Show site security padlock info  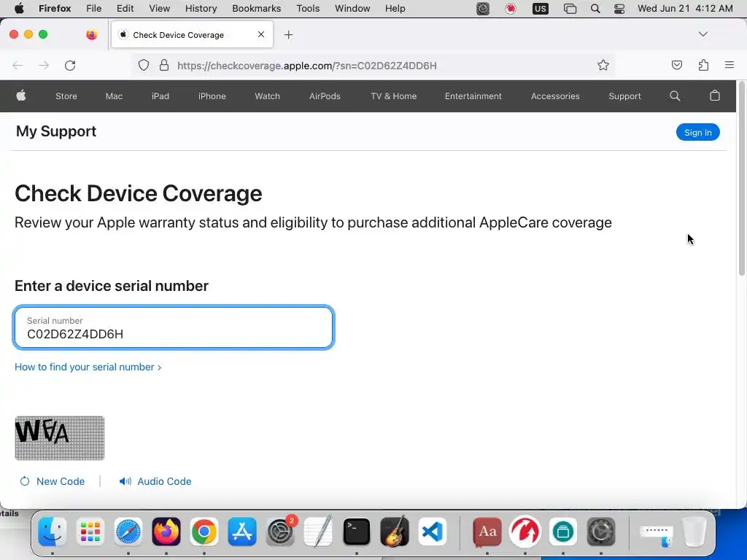164,65
